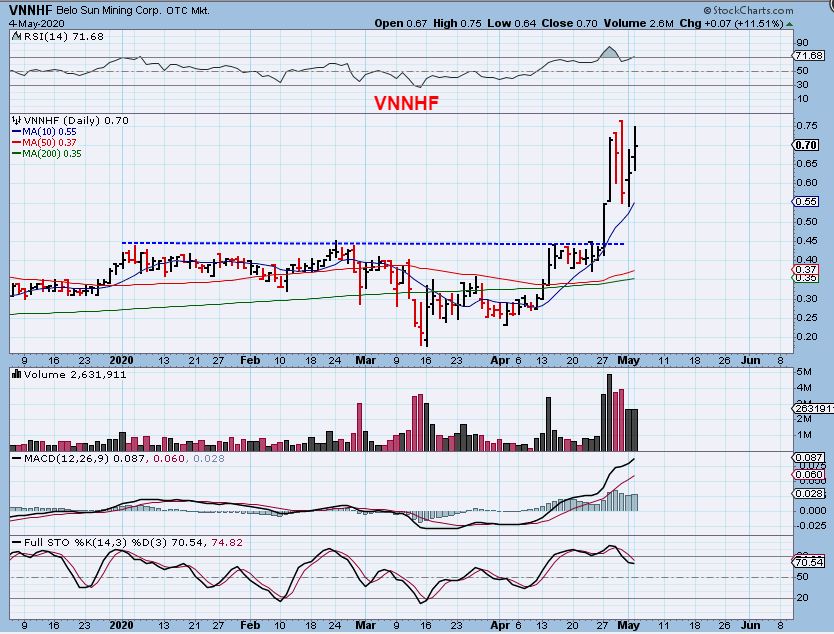Click the MA(200) 0.35 legend entry
The height and width of the screenshot is (634, 834).
[x=47, y=154]
